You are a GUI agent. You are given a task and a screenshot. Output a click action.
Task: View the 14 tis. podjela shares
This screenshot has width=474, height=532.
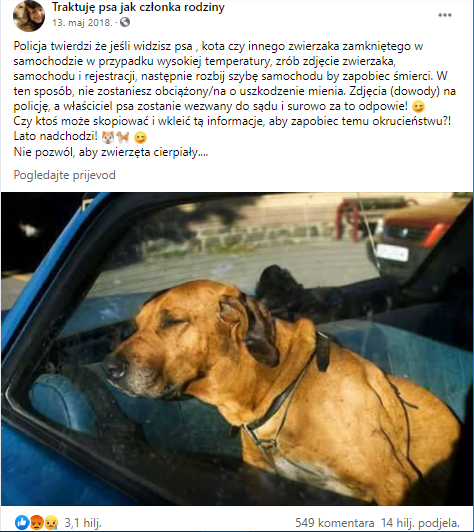tap(420, 523)
